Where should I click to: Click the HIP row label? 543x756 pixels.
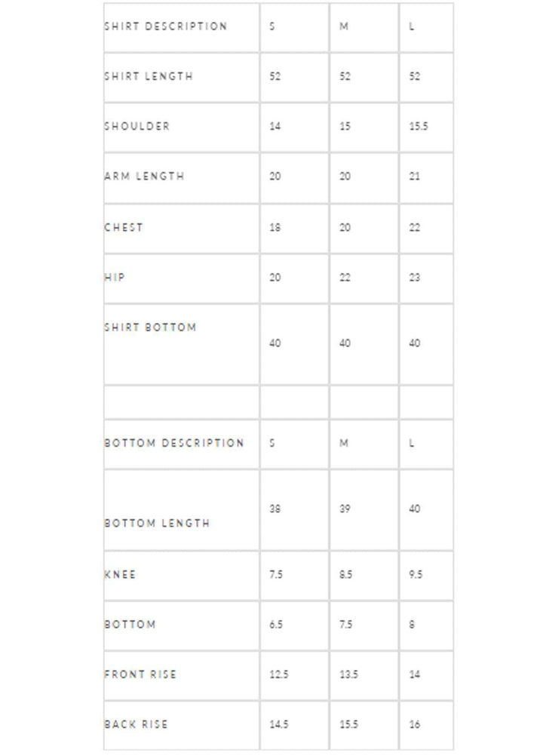[x=115, y=278]
